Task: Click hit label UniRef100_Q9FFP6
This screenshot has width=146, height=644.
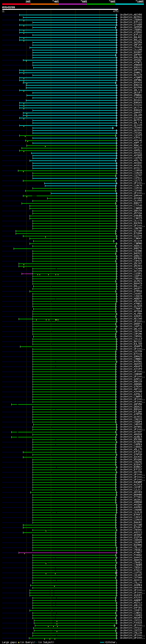Action: (x=131, y=70)
